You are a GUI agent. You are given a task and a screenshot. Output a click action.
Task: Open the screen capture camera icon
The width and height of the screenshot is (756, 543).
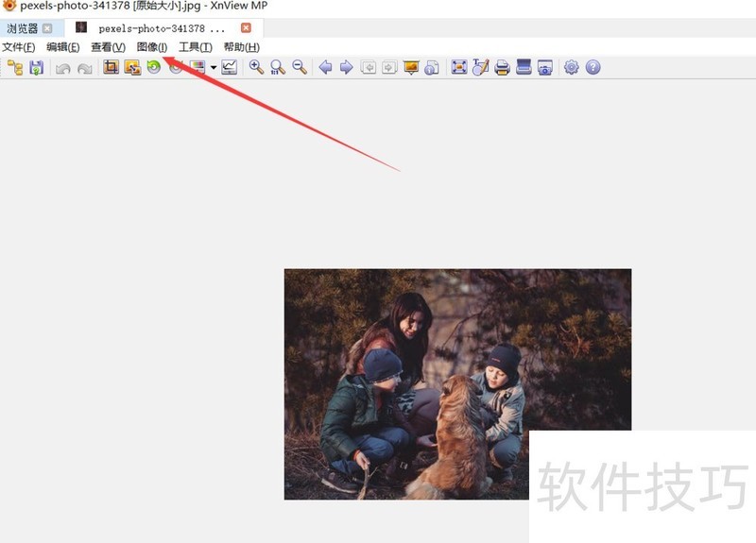click(x=545, y=67)
